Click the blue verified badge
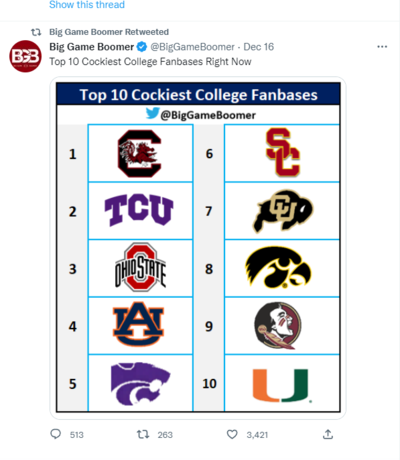The width and height of the screenshot is (400, 460). (x=142, y=47)
